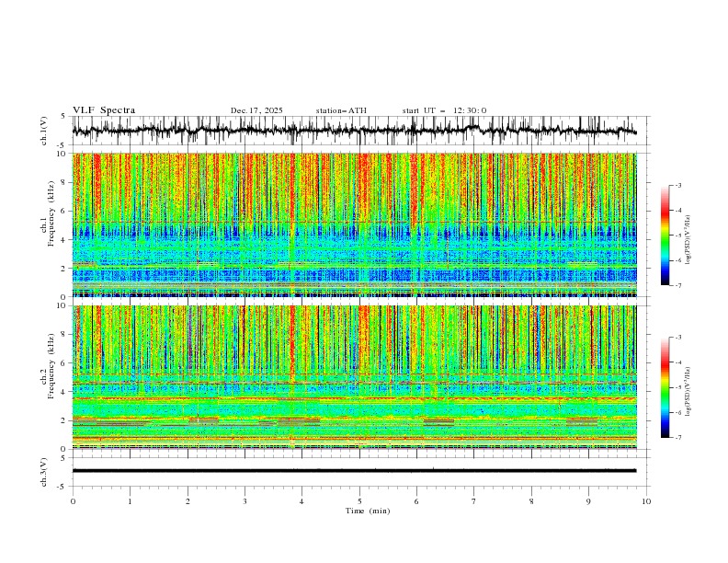Click the 'ch.3(V)' axis label

click(x=44, y=472)
